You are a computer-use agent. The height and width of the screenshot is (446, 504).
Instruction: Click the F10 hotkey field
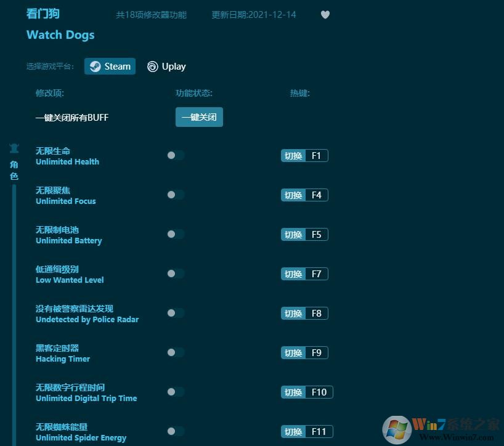tap(319, 392)
